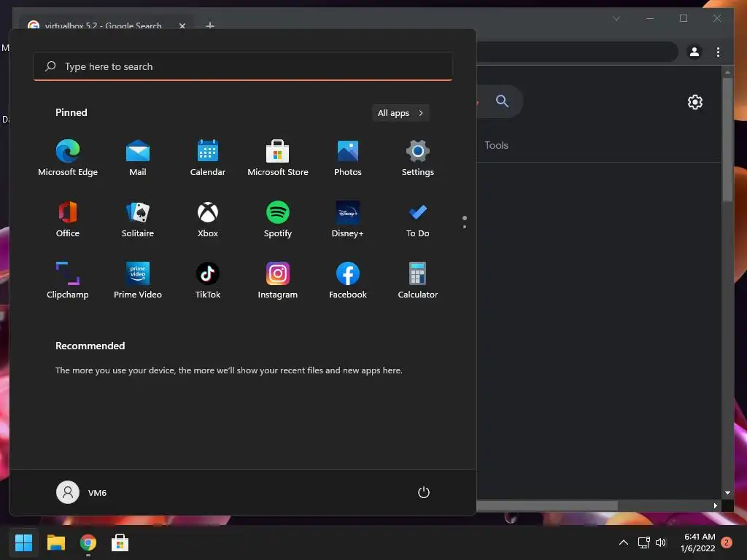Go to next pinned apps page dot
The width and height of the screenshot is (747, 560).
[x=465, y=227]
